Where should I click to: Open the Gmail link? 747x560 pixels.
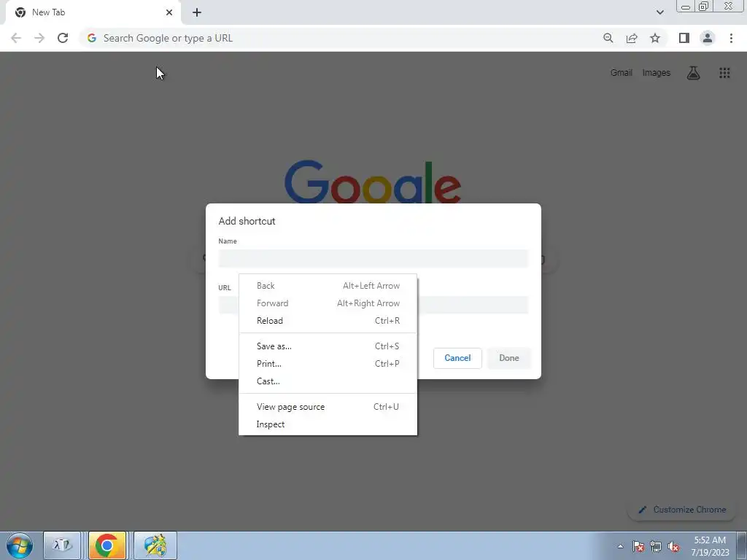pos(622,73)
